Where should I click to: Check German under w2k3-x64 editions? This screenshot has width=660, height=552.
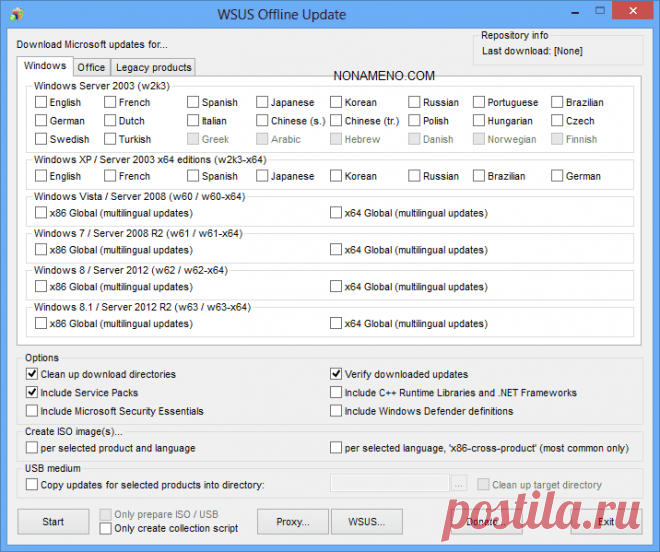[557, 176]
